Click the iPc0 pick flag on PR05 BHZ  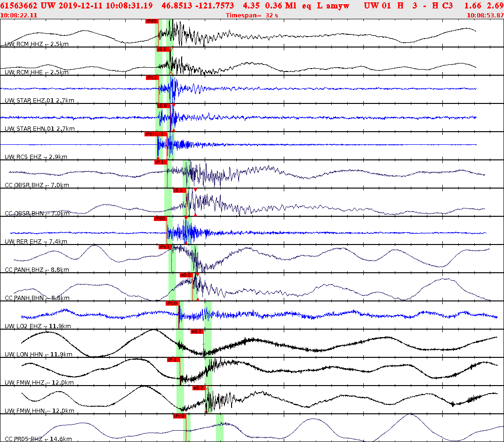click(180, 415)
